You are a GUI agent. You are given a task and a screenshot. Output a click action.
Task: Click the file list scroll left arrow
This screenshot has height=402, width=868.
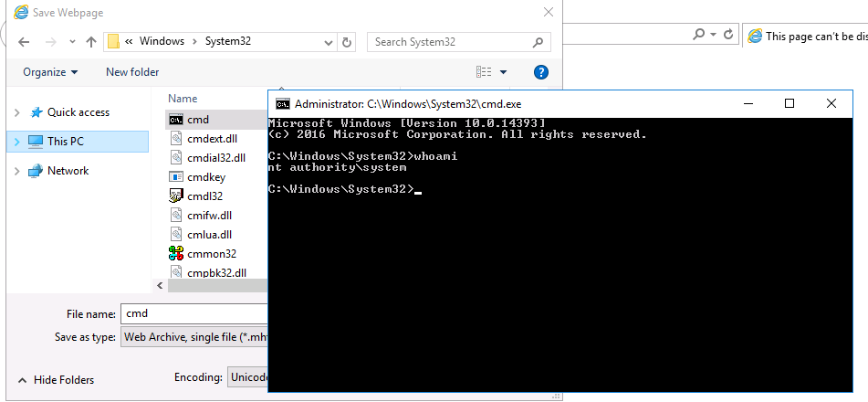coord(160,286)
